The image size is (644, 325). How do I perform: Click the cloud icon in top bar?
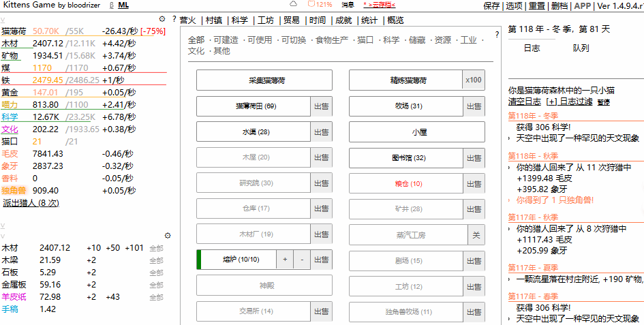294,5
